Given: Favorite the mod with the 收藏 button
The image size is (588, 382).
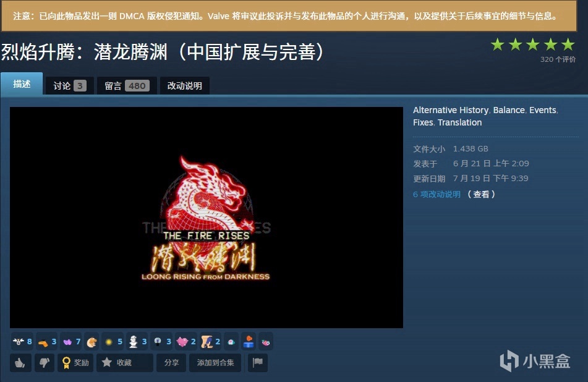Looking at the screenshot, I should click(x=124, y=362).
